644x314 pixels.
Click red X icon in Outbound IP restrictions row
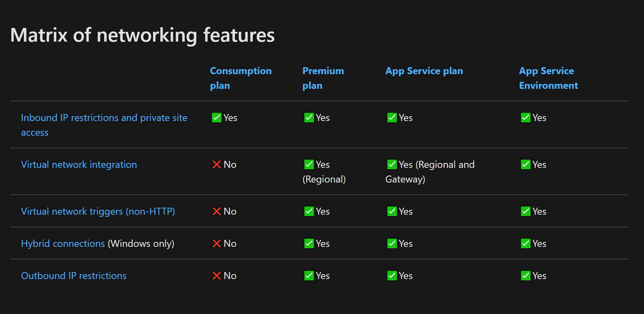[217, 276]
